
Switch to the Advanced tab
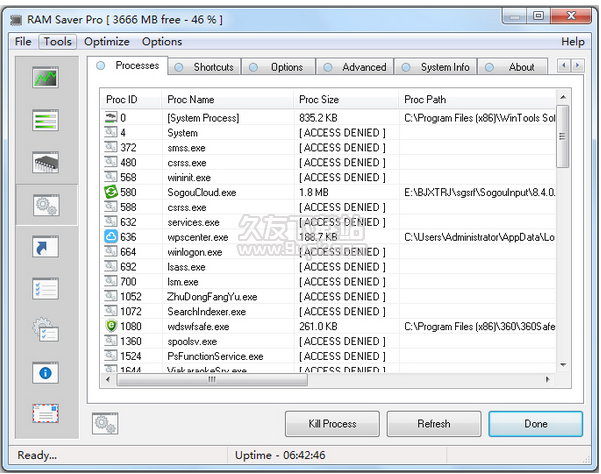355,67
